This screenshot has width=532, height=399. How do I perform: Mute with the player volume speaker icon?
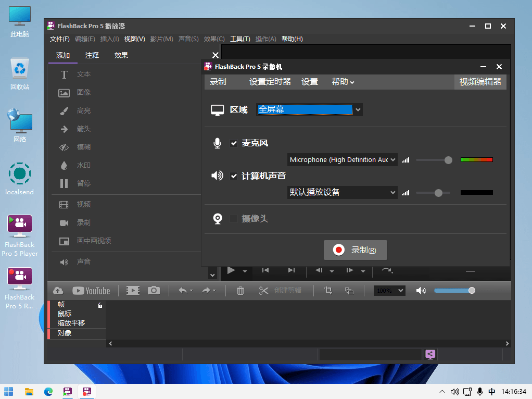[x=421, y=291]
